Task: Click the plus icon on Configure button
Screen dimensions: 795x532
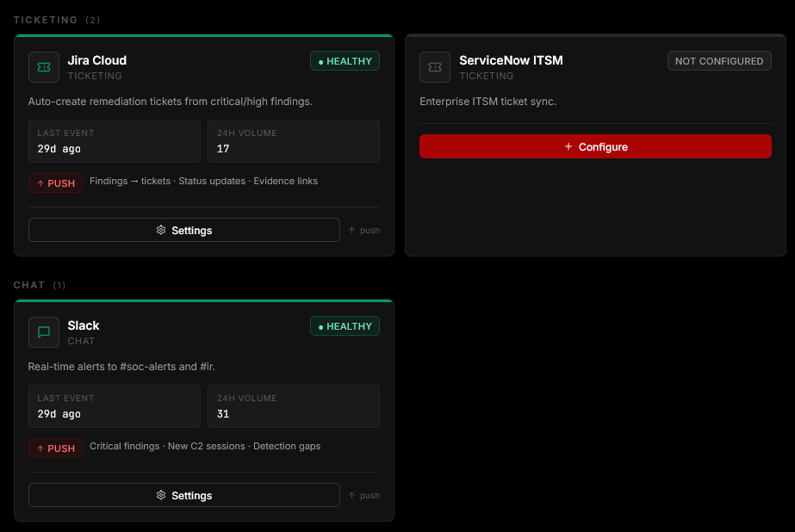Action: (x=568, y=146)
